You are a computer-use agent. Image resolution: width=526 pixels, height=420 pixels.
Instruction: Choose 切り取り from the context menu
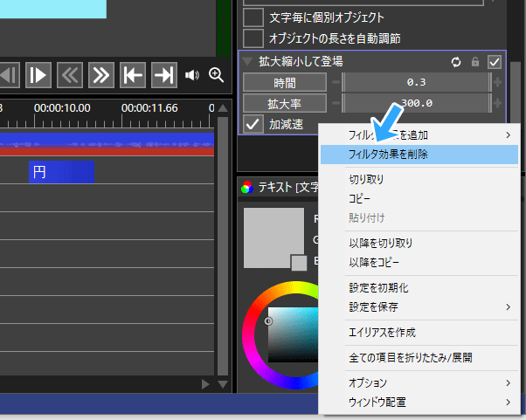419,179
